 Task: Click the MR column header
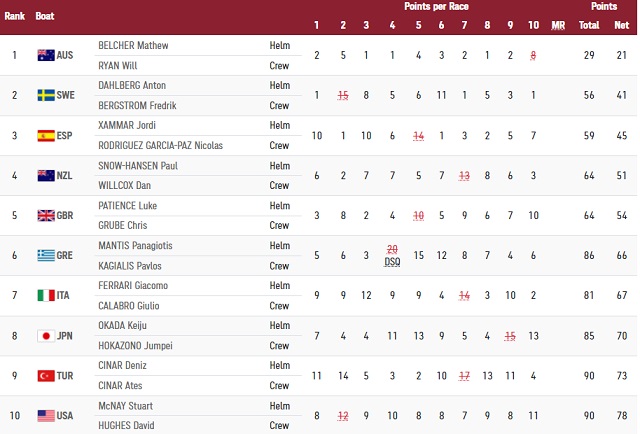coord(558,25)
